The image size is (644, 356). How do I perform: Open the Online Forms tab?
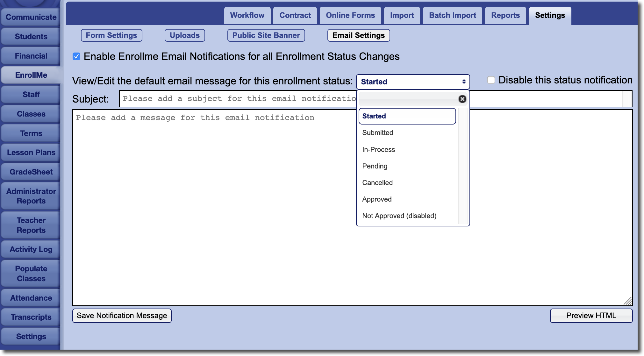tap(350, 15)
